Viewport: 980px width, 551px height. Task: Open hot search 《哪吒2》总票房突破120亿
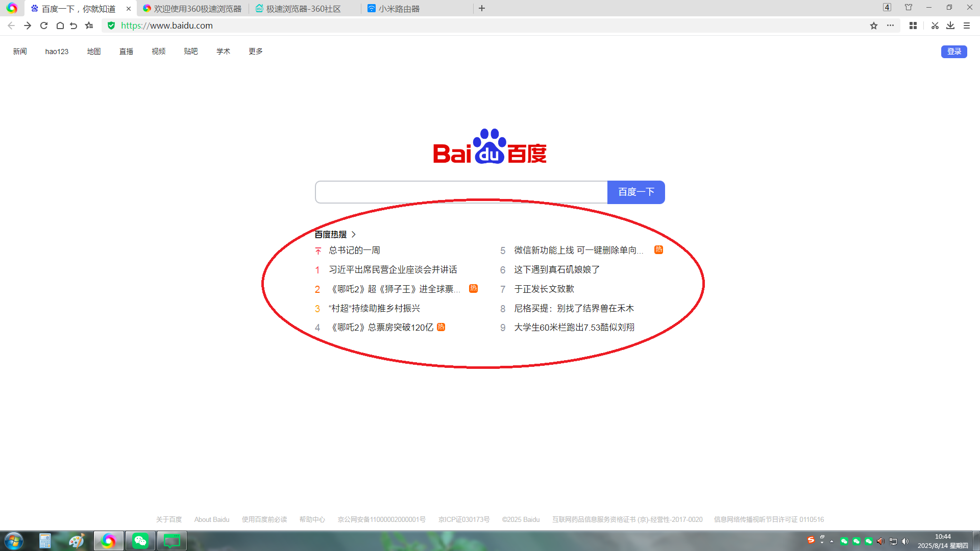pyautogui.click(x=381, y=328)
